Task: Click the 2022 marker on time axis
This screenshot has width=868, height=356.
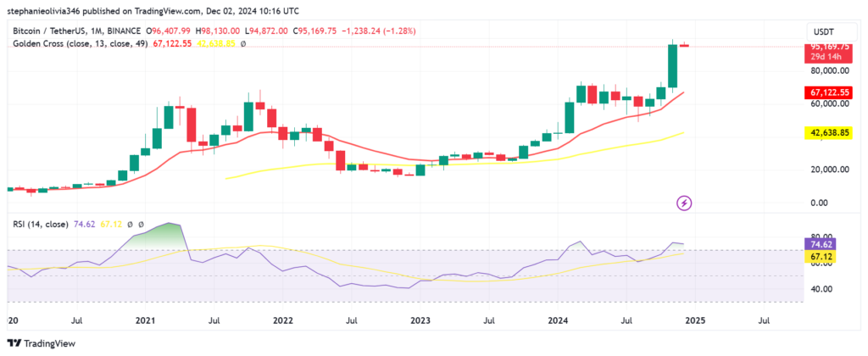Action: [x=283, y=321]
